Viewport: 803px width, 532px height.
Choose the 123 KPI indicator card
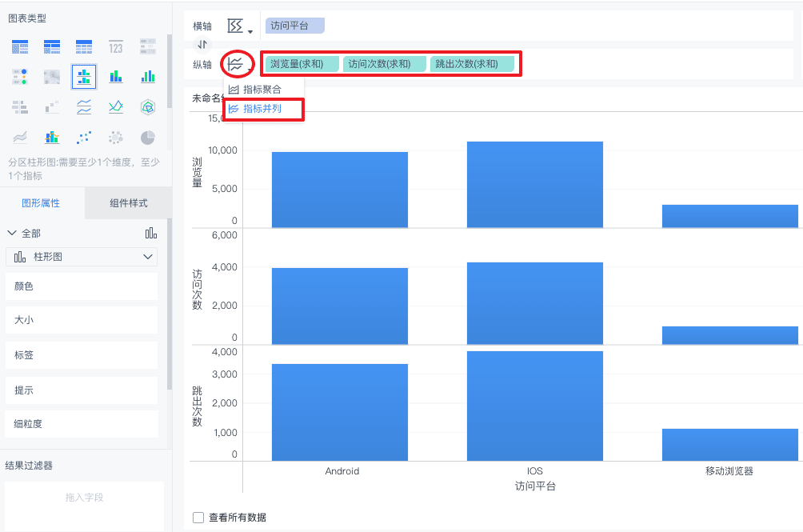pyautogui.click(x=116, y=47)
